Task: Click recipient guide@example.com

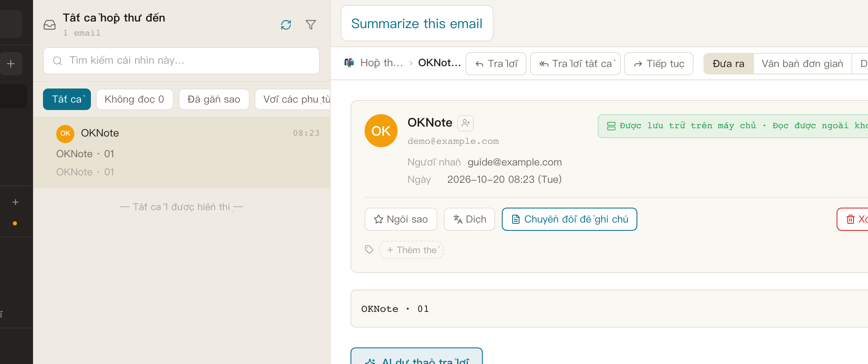Action: pos(515,162)
